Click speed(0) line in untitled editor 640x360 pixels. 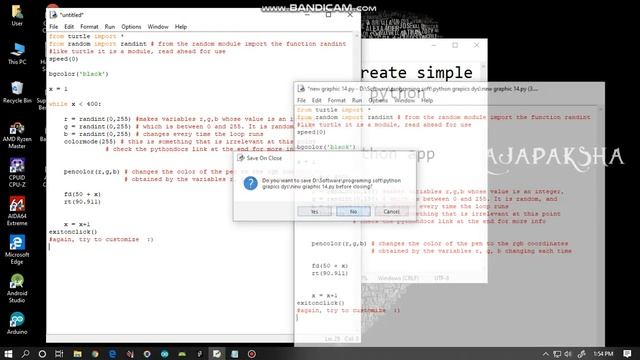pyautogui.click(x=63, y=59)
